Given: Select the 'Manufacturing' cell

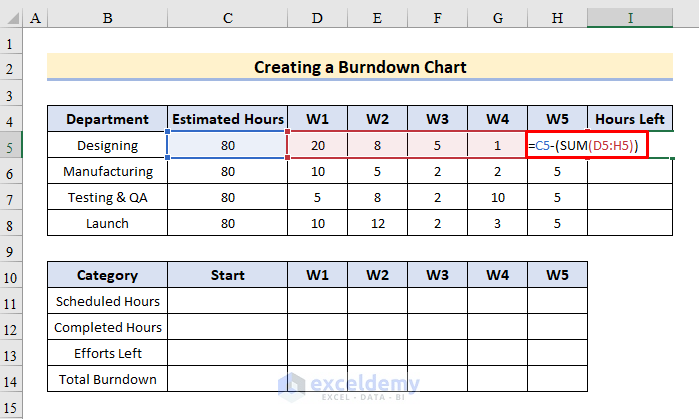Looking at the screenshot, I should [x=107, y=171].
